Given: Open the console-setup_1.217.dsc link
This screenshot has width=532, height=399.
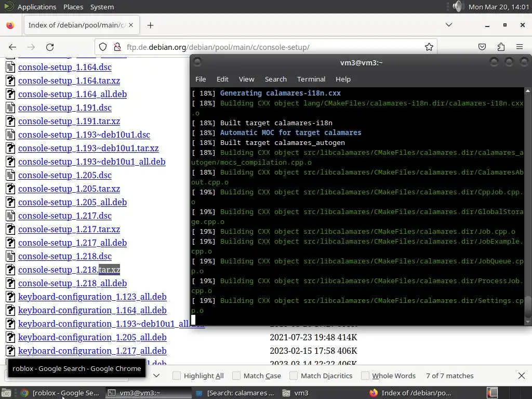Looking at the screenshot, I should (x=65, y=216).
